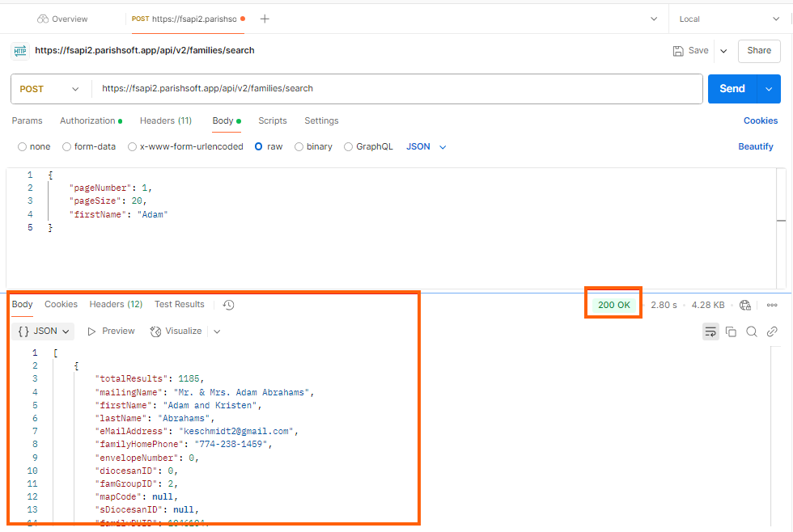Image resolution: width=793 pixels, height=532 pixels.
Task: Click the totalResults 1185 line
Action: click(x=149, y=378)
